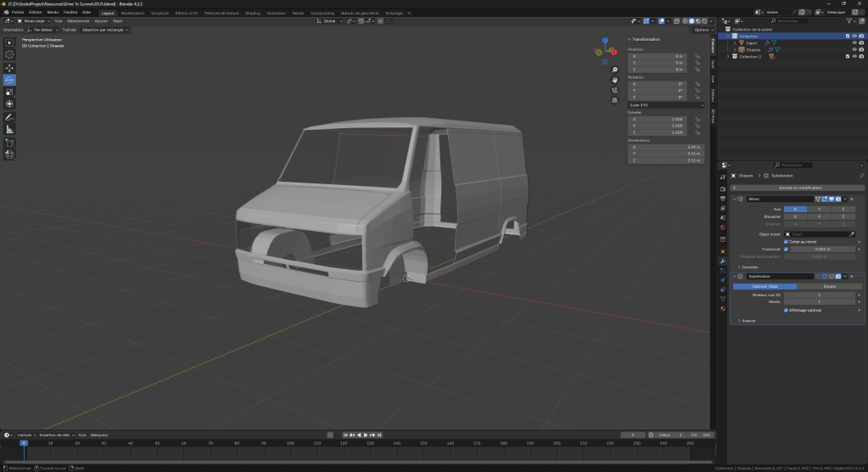The height and width of the screenshot is (472, 868).
Task: Open the Modifiers wrench properties tab
Action: 723,260
